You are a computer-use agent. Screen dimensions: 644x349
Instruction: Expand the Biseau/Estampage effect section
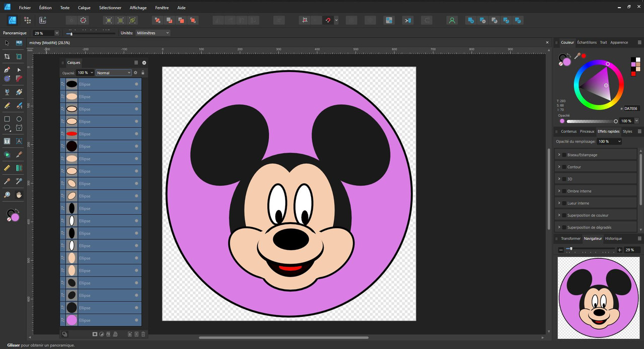pos(559,155)
